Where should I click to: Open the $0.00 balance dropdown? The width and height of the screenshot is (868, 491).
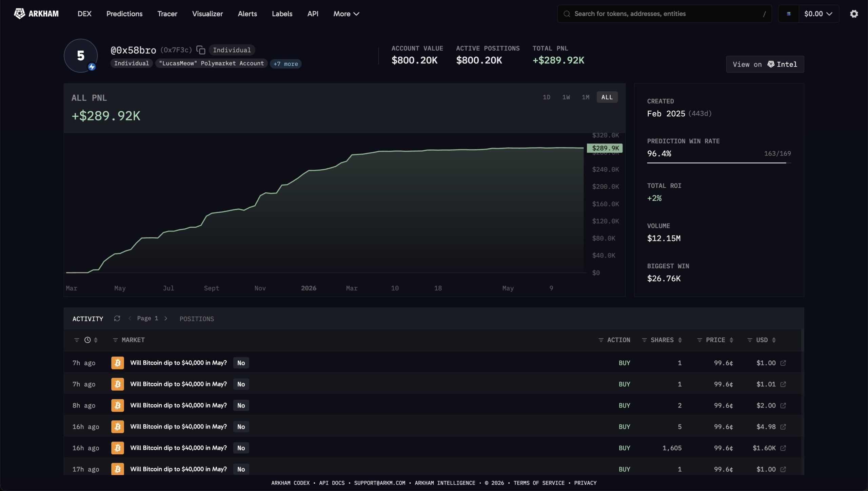click(818, 14)
